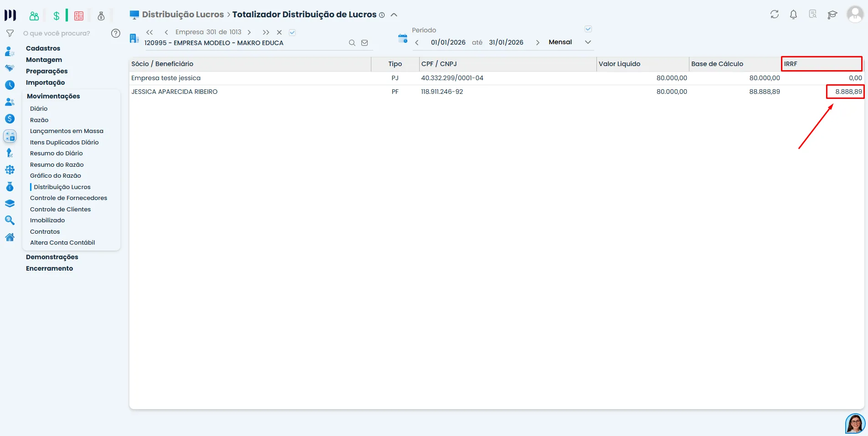The width and height of the screenshot is (868, 436).
Task: Click the magnifier sidebar icon
Action: tap(10, 221)
